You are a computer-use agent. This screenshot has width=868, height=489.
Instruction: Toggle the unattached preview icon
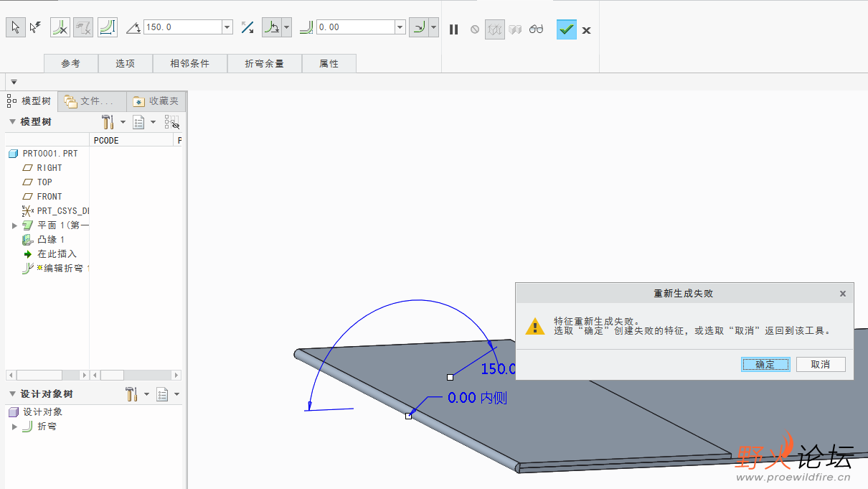click(495, 29)
